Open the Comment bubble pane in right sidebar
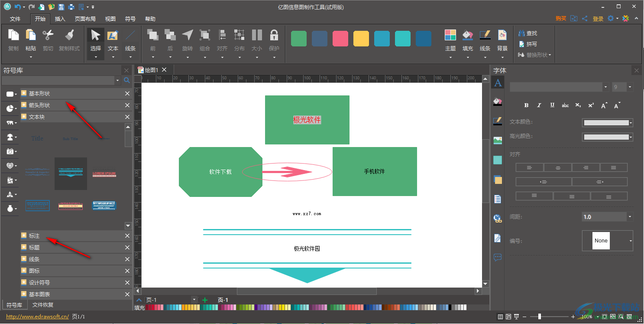Image resolution: width=644 pixels, height=324 pixels. point(498,257)
